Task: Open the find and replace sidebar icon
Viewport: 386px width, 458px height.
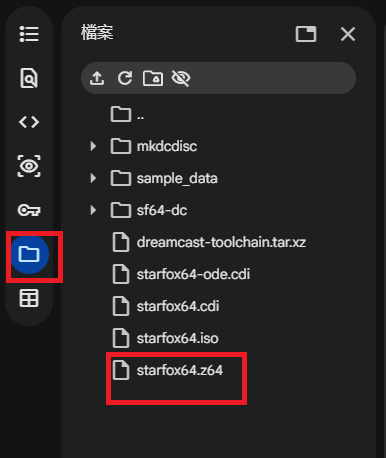Action: pyautogui.click(x=29, y=78)
